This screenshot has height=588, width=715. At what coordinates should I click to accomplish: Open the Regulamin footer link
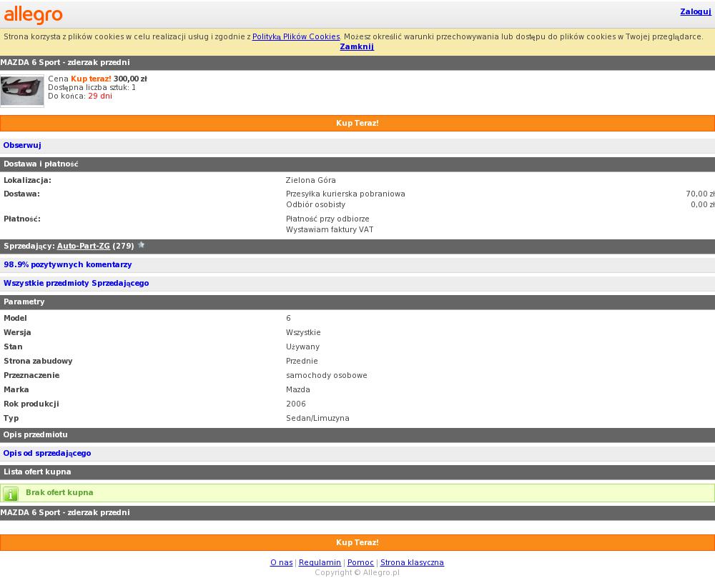coord(320,562)
